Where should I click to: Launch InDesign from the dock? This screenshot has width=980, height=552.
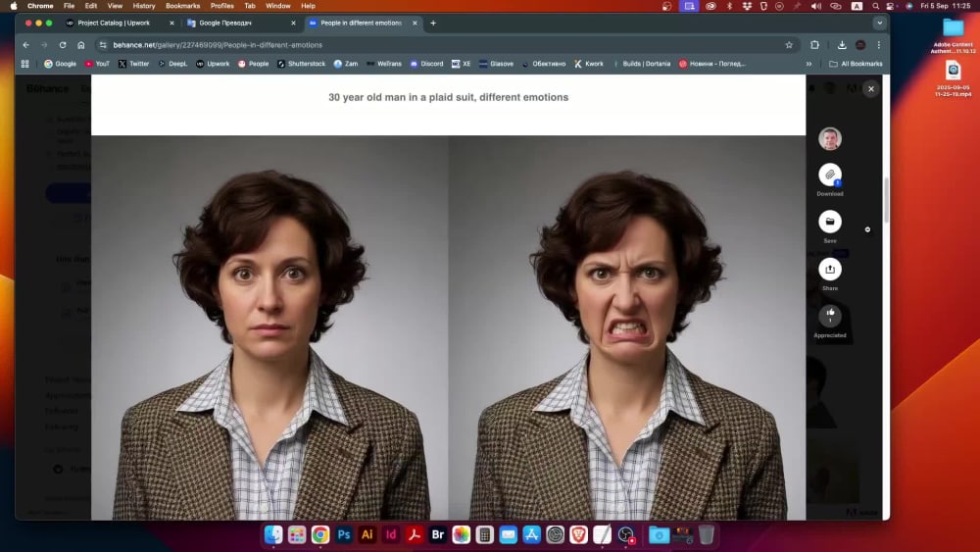click(391, 535)
